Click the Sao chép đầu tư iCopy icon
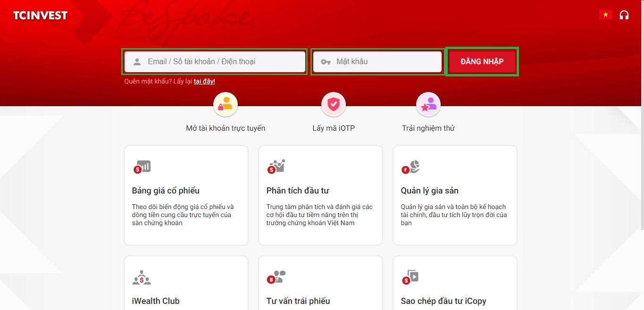Screen dimensions: 644x310 click(x=410, y=277)
